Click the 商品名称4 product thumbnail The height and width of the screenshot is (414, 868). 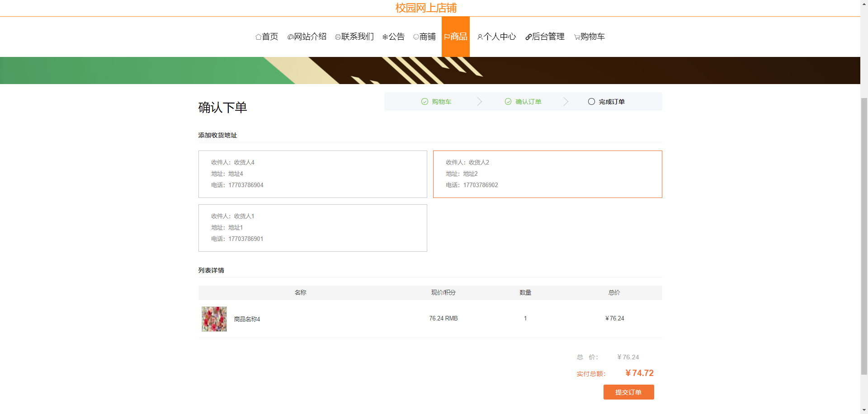pos(214,319)
